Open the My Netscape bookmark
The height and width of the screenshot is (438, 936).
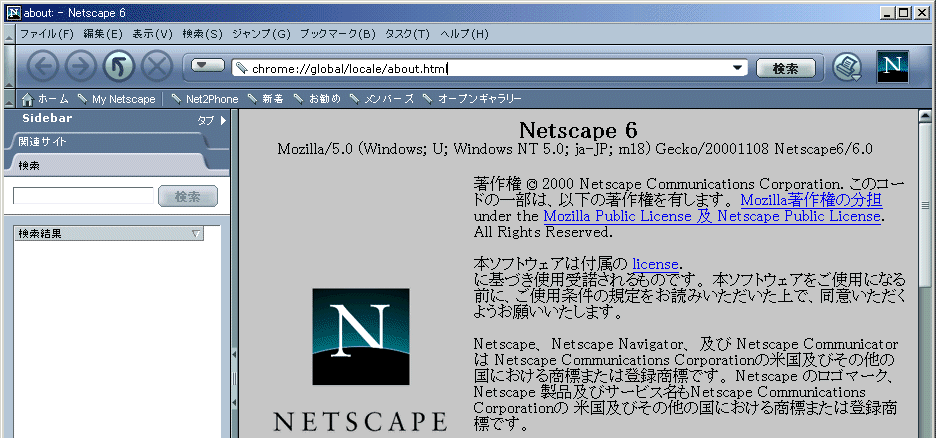117,99
